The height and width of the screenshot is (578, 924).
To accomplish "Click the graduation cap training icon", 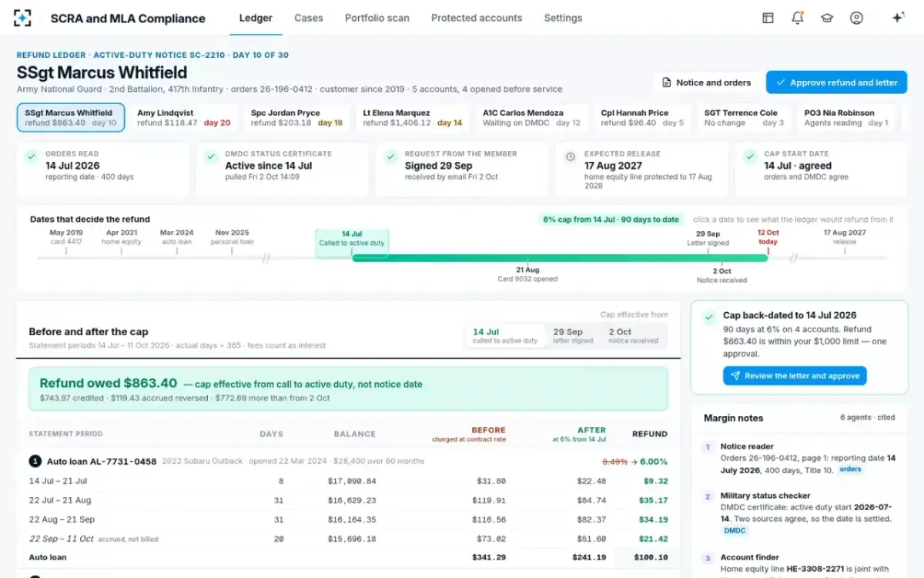I will (827, 18).
